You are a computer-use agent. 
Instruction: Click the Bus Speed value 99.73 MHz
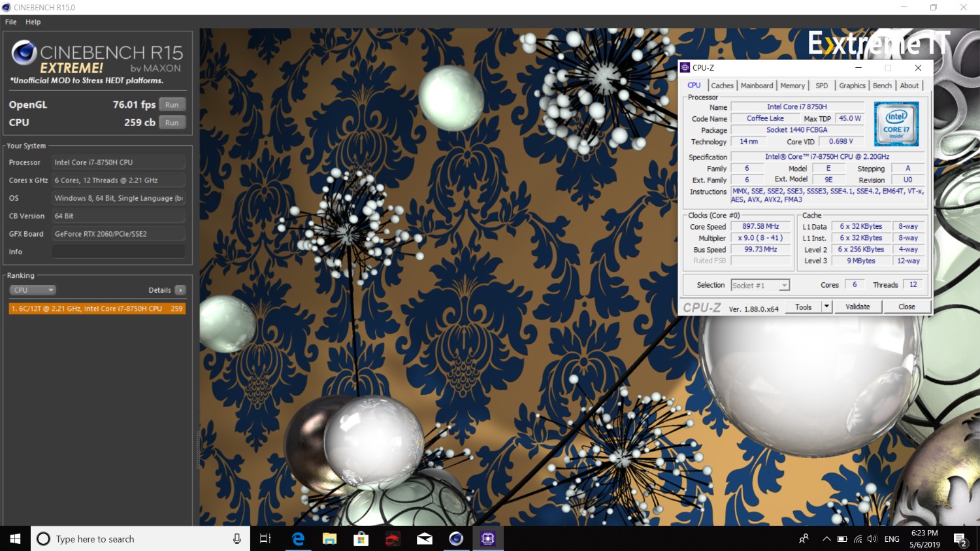click(760, 249)
